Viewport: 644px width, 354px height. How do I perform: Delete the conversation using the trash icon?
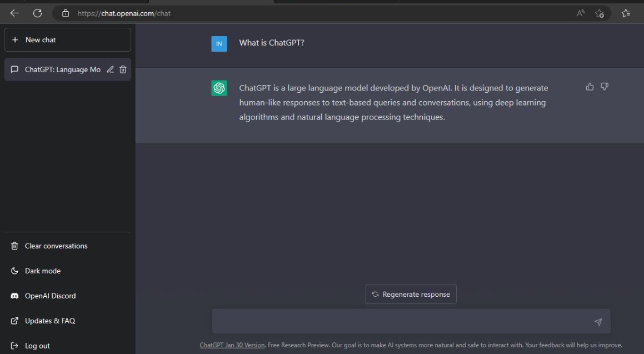[123, 69]
